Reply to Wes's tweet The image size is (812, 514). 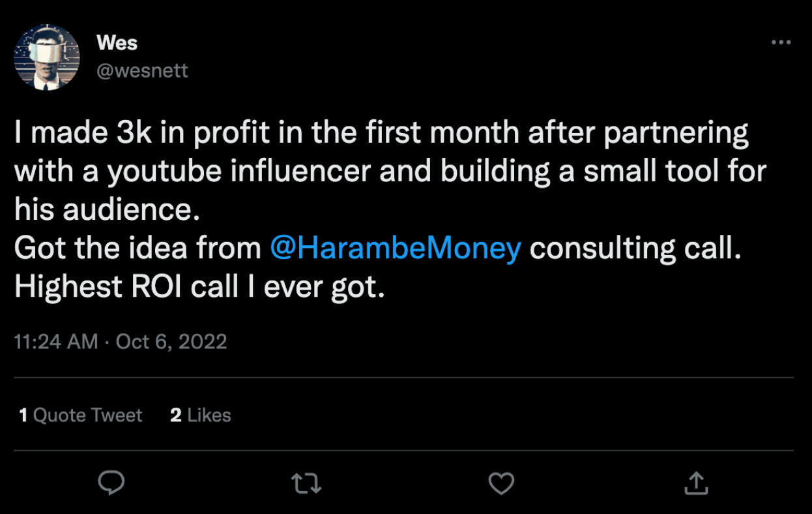tap(111, 483)
